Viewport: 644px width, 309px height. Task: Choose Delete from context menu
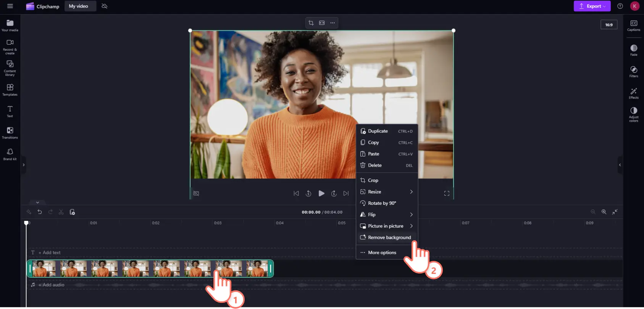(387, 165)
